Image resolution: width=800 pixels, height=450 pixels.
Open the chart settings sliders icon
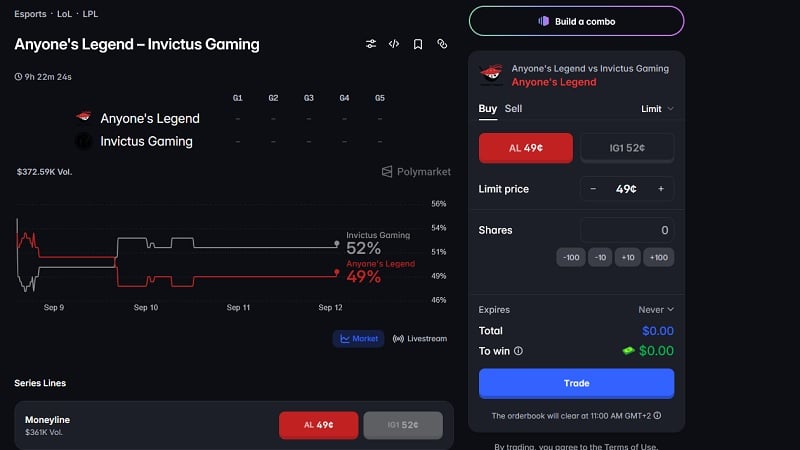coord(371,44)
